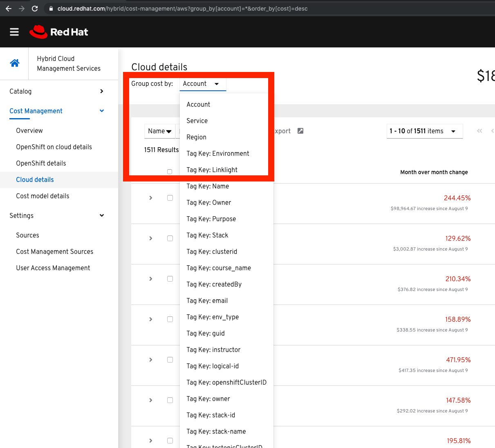Check the box for the 158.89% row
The height and width of the screenshot is (448, 495).
click(170, 319)
